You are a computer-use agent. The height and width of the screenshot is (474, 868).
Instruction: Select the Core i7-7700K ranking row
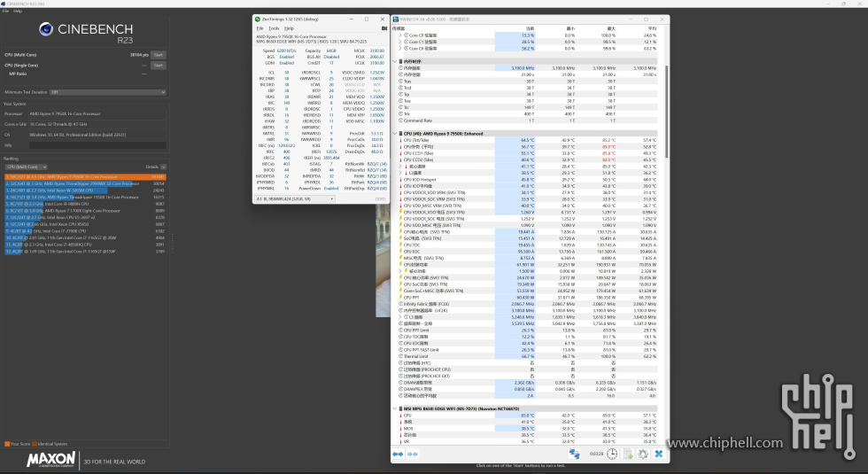pos(85,231)
